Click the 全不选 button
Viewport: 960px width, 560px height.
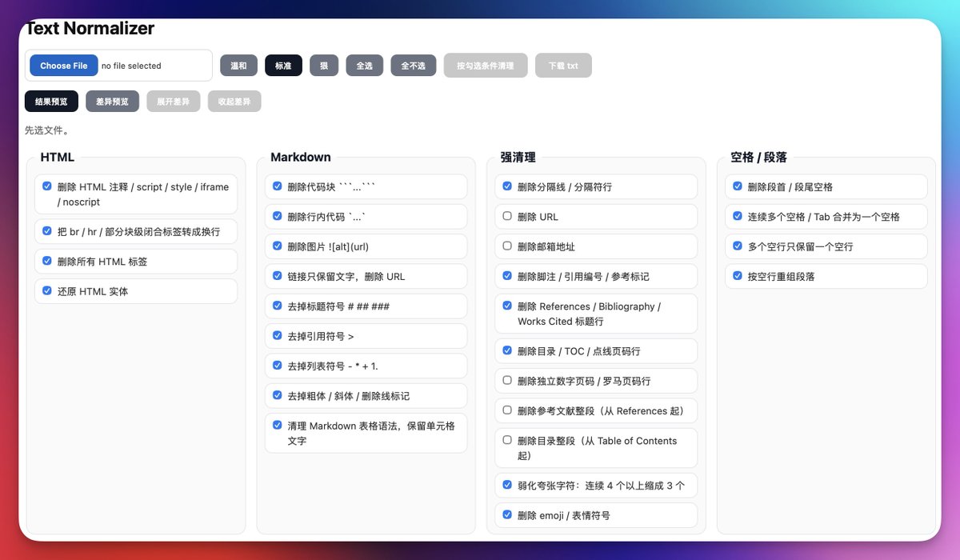pyautogui.click(x=414, y=66)
